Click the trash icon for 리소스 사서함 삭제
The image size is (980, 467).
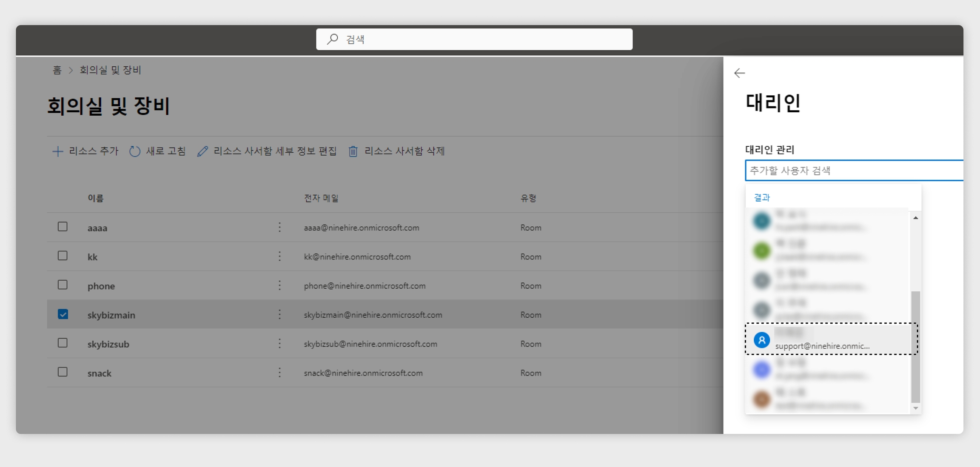pyautogui.click(x=353, y=151)
